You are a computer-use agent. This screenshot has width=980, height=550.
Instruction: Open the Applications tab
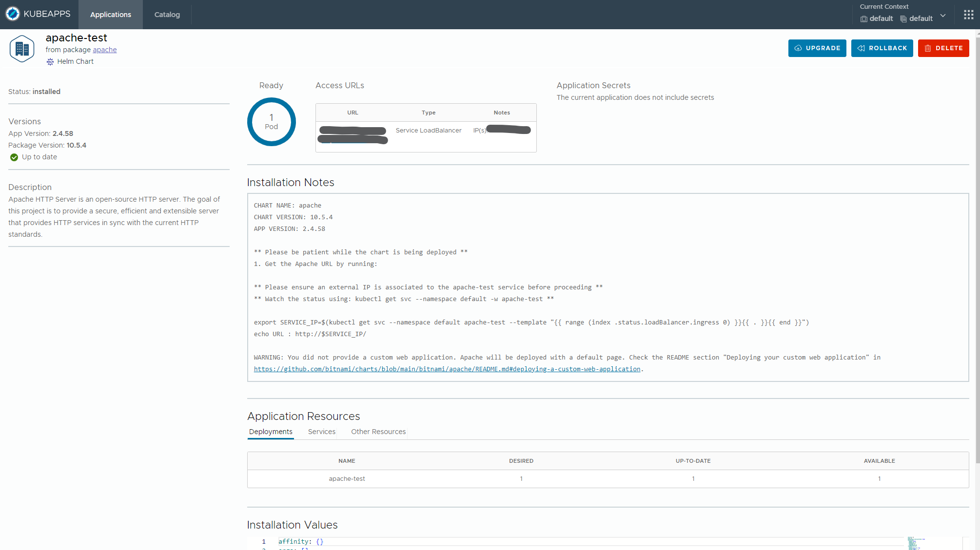111,15
